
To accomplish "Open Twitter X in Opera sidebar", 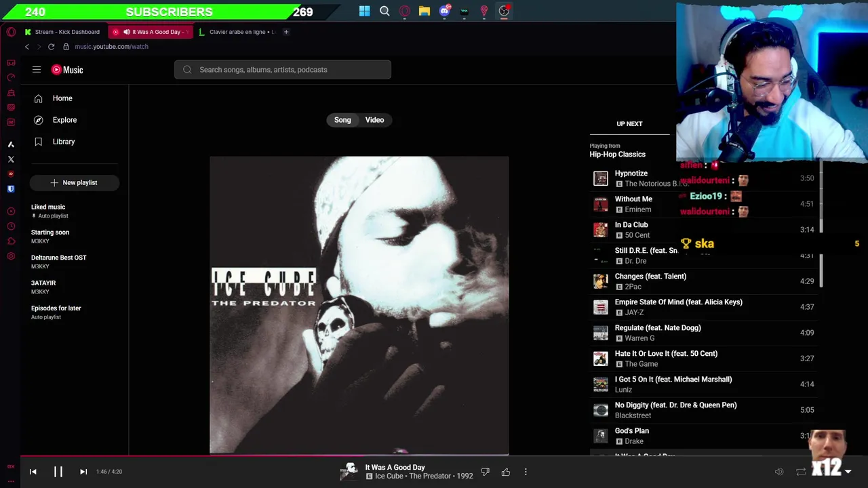I will point(11,159).
